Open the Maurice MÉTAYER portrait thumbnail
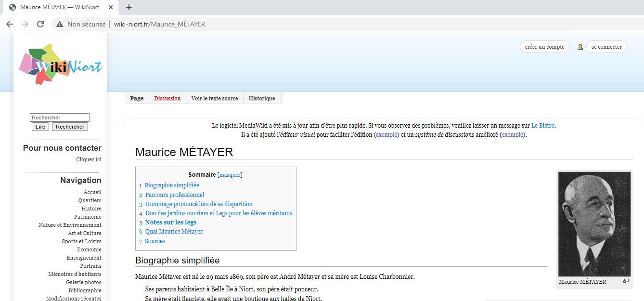This screenshot has width=644, height=301. pos(594,224)
